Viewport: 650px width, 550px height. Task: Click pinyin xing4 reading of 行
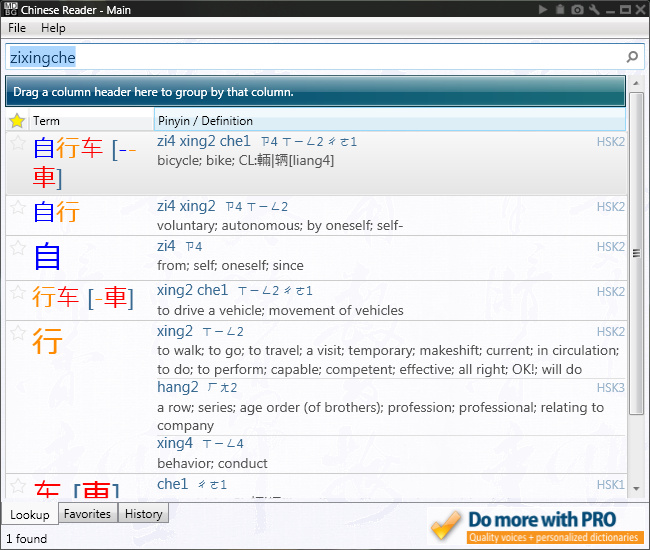[x=175, y=443]
